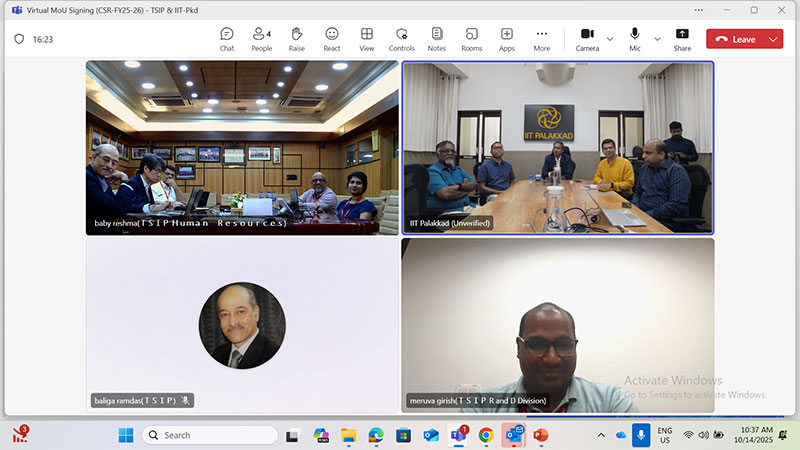Mute the Mic
Screen dimensions: 800x450
635,39
